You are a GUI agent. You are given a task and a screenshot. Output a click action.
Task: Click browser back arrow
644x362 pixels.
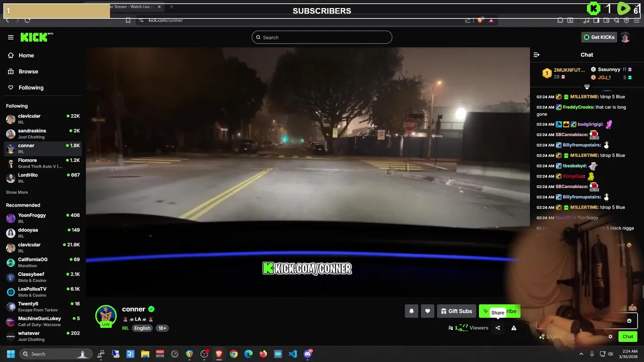pos(7,20)
